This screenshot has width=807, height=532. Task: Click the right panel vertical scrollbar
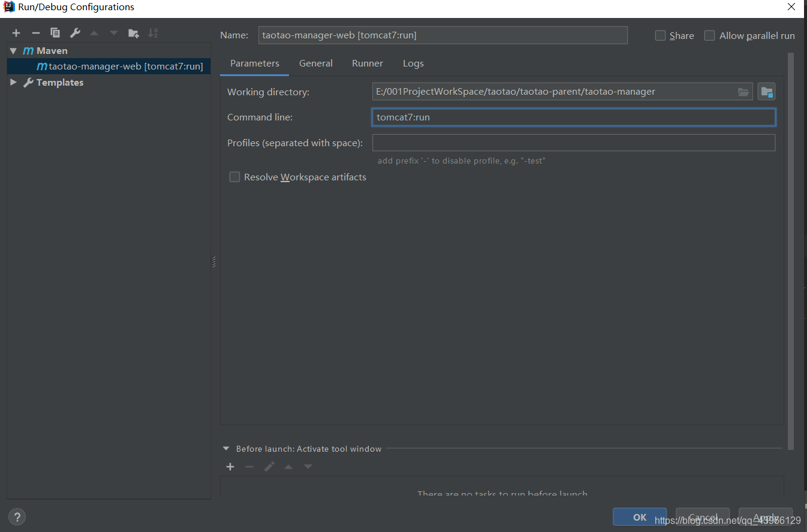[791, 252]
